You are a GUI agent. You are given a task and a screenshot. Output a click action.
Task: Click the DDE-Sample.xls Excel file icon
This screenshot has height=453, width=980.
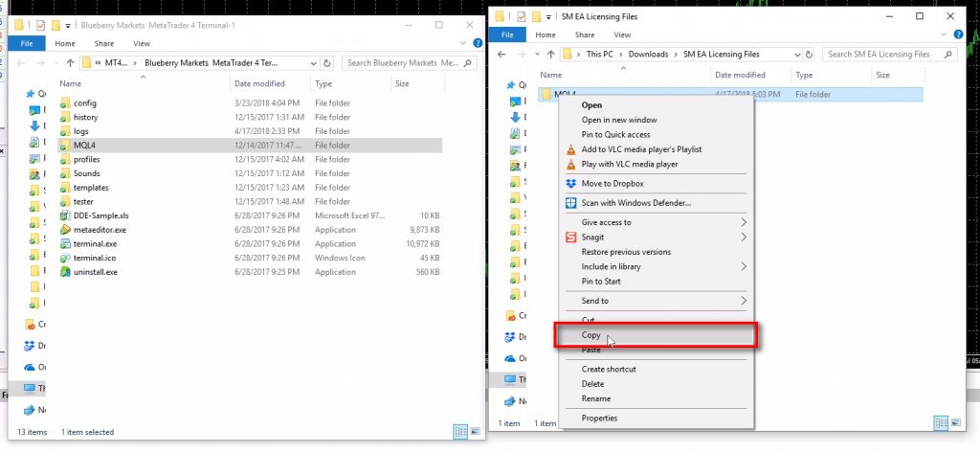[65, 215]
